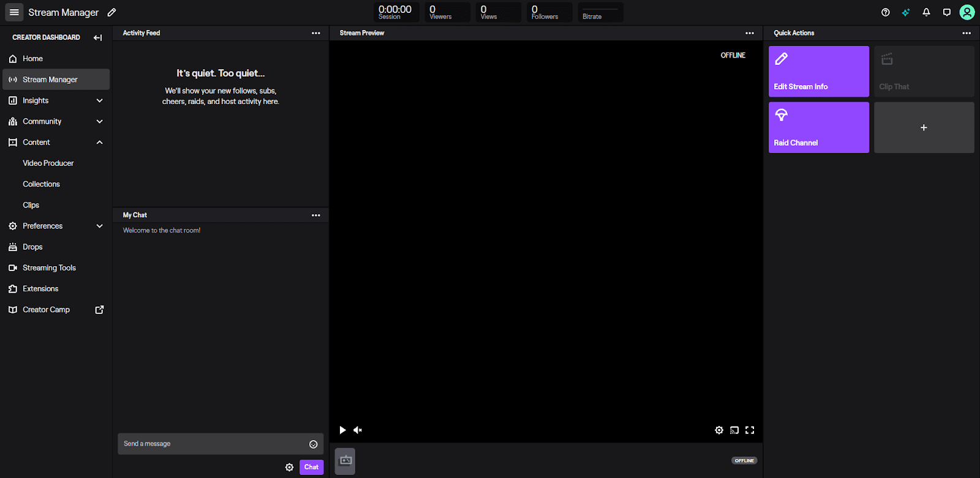Select Stream Manager in the sidebar
This screenshot has height=478, width=980.
(56, 80)
